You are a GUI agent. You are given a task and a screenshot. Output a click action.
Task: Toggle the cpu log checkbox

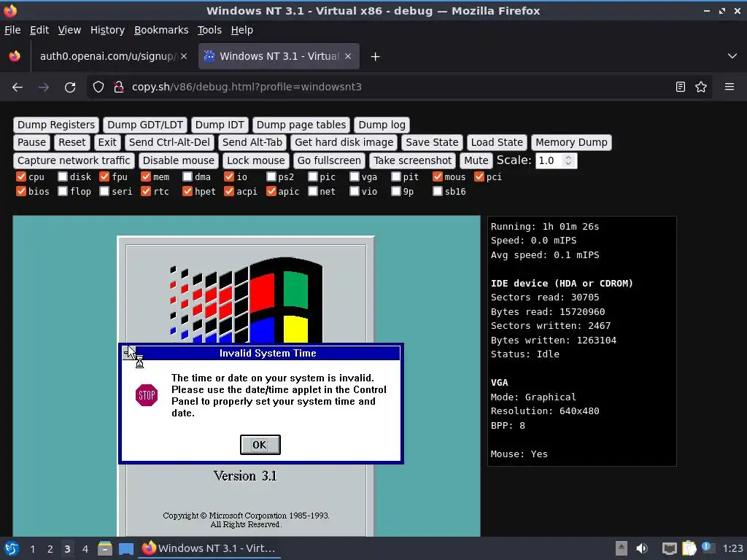[21, 176]
